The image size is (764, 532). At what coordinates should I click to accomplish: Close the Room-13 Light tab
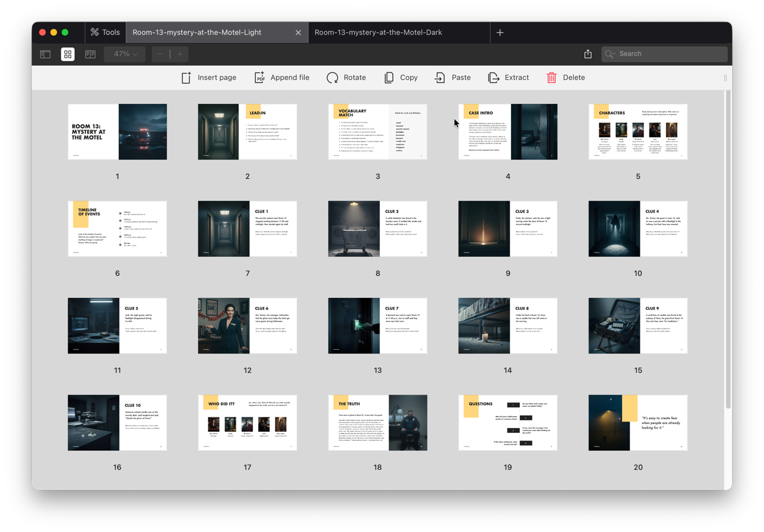click(x=298, y=32)
